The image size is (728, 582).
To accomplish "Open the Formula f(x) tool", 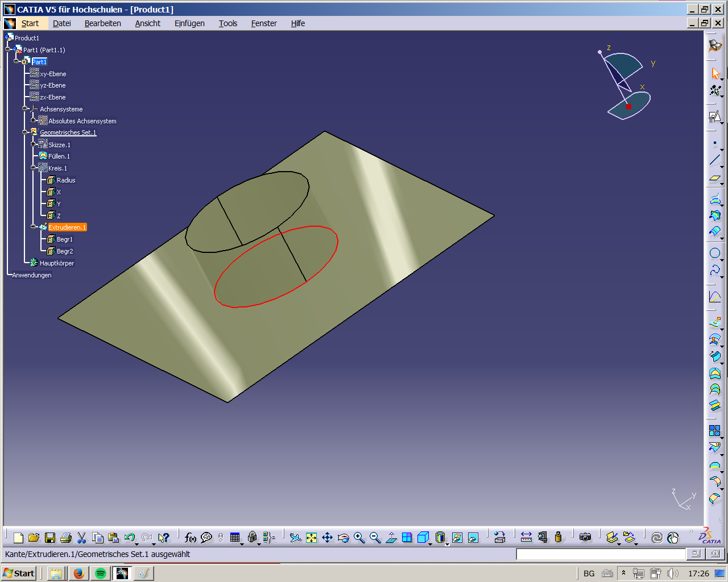I will pyautogui.click(x=191, y=538).
